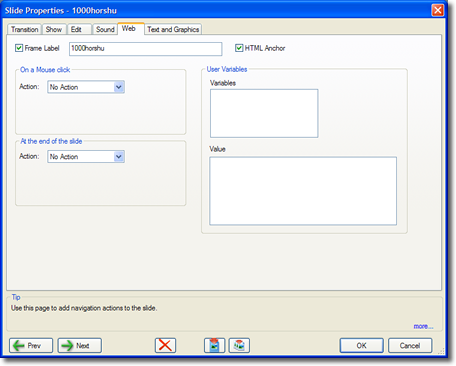Image resolution: width=456 pixels, height=366 pixels.
Task: Open the more... tip link
Action: pos(423,326)
